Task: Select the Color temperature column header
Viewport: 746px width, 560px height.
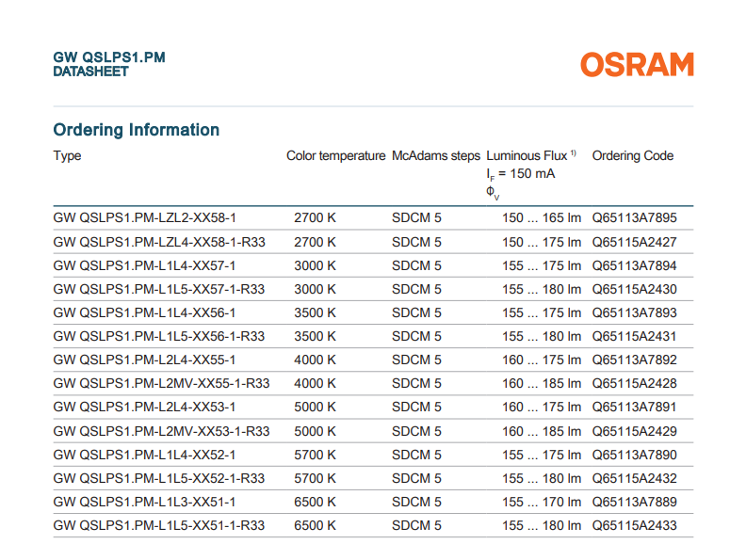Action: 335,156
